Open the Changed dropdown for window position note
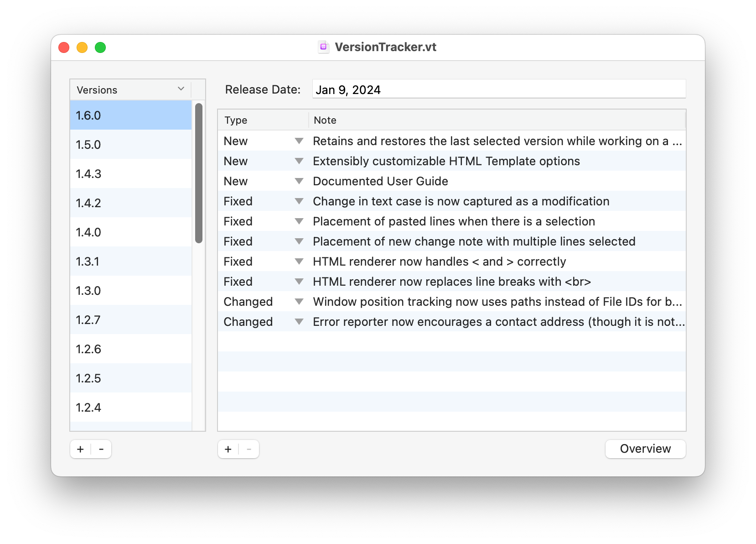756x544 pixels. [299, 301]
